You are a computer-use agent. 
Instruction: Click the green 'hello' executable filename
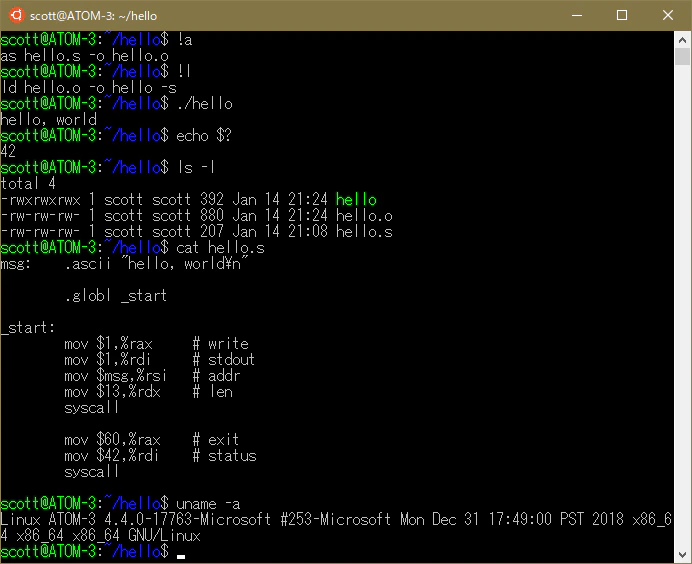(x=356, y=199)
